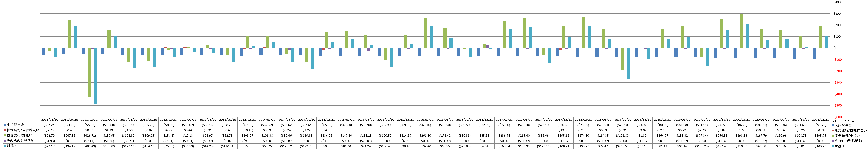Select the $261.80 cell
Viewport: 868px width, 149px height.
(425, 136)
